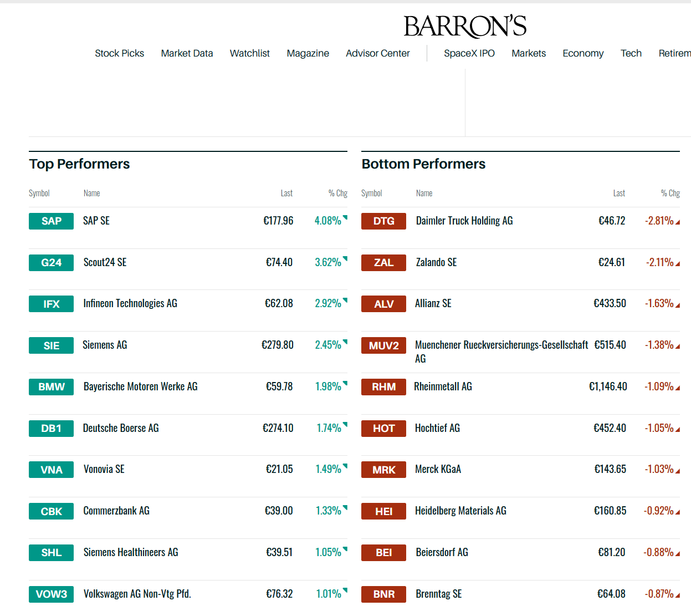Screen dimensions: 691x616
Task: Go to the Market Data section
Action: tap(187, 53)
